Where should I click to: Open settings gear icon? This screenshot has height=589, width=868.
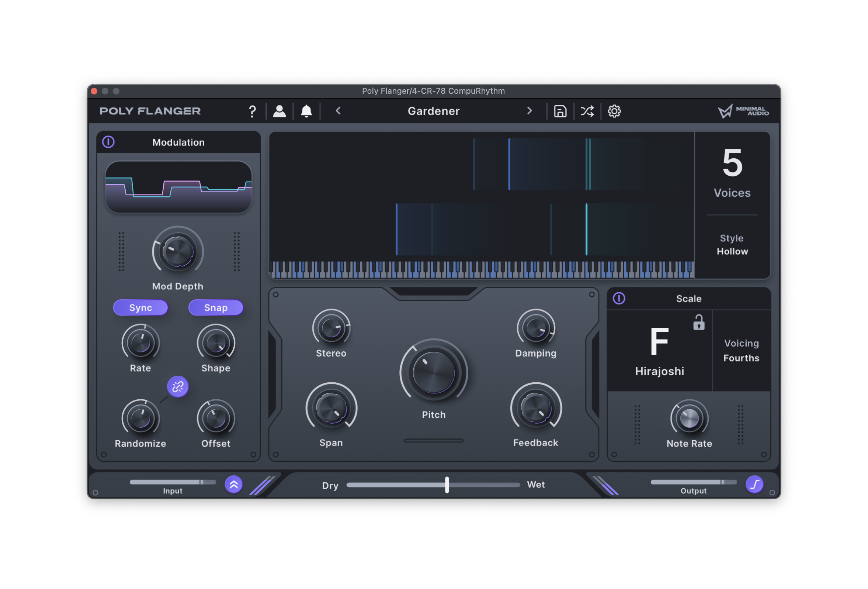click(614, 111)
